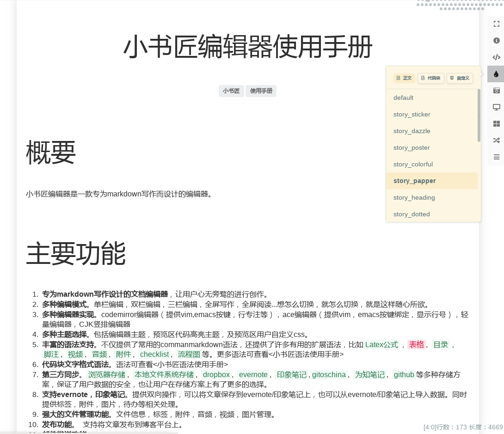Click the 行数 173 status text
The width and height of the screenshot is (504, 434).
tap(452, 427)
